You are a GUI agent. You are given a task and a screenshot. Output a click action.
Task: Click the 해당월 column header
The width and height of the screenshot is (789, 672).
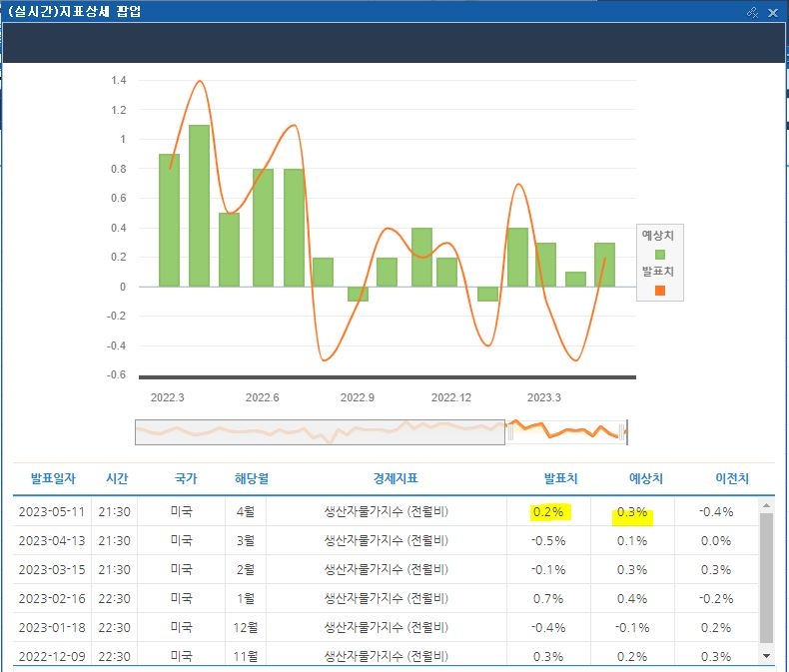pos(252,478)
